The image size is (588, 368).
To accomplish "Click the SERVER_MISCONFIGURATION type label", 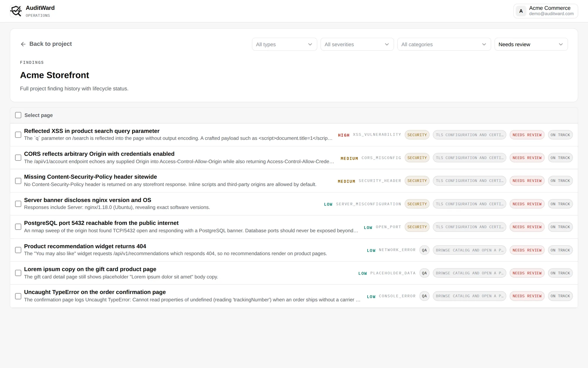I will (x=368, y=204).
